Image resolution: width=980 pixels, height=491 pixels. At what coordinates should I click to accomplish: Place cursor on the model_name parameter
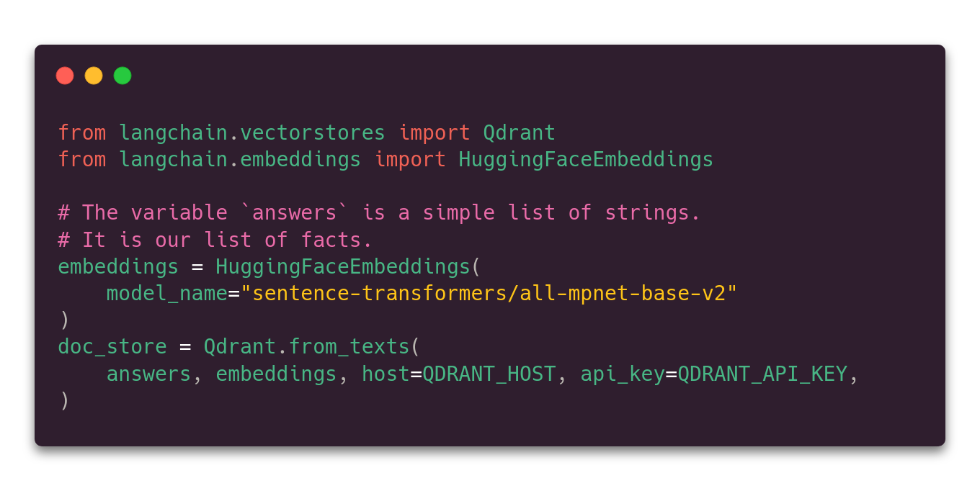(166, 294)
